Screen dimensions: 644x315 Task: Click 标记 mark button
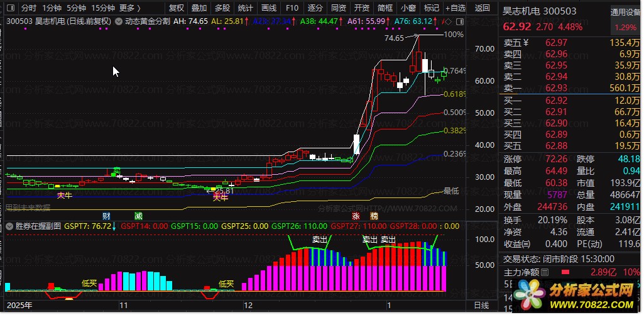(x=432, y=8)
